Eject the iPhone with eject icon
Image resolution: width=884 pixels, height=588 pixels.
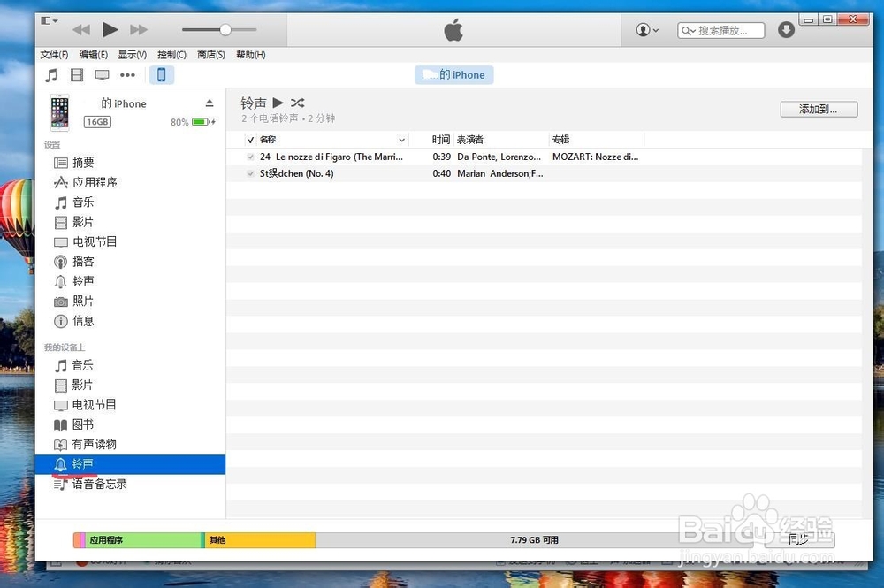click(x=210, y=103)
